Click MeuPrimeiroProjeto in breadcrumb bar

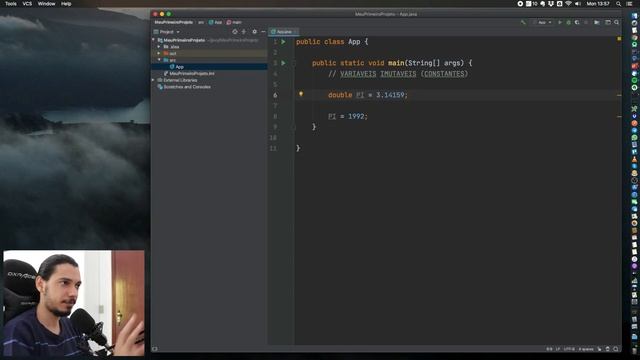[173, 22]
